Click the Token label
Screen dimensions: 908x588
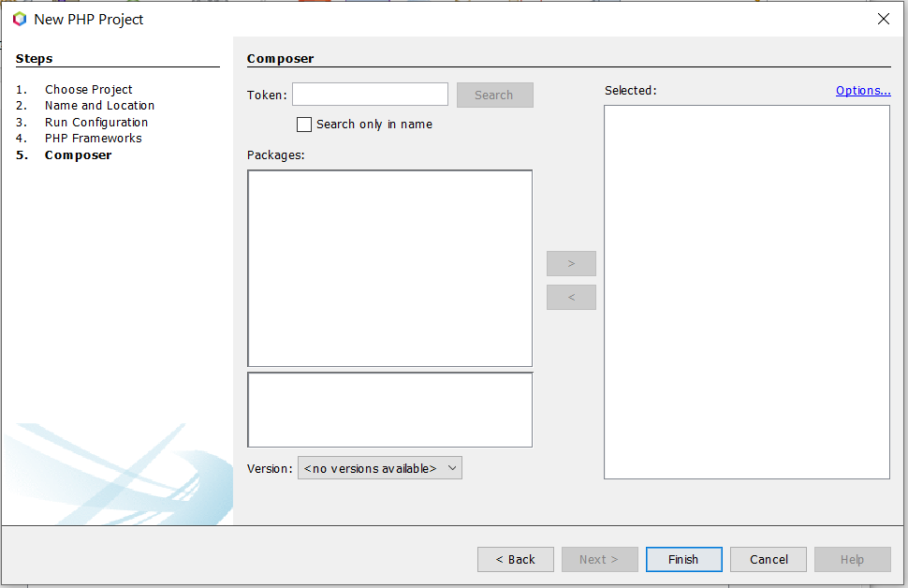(267, 95)
